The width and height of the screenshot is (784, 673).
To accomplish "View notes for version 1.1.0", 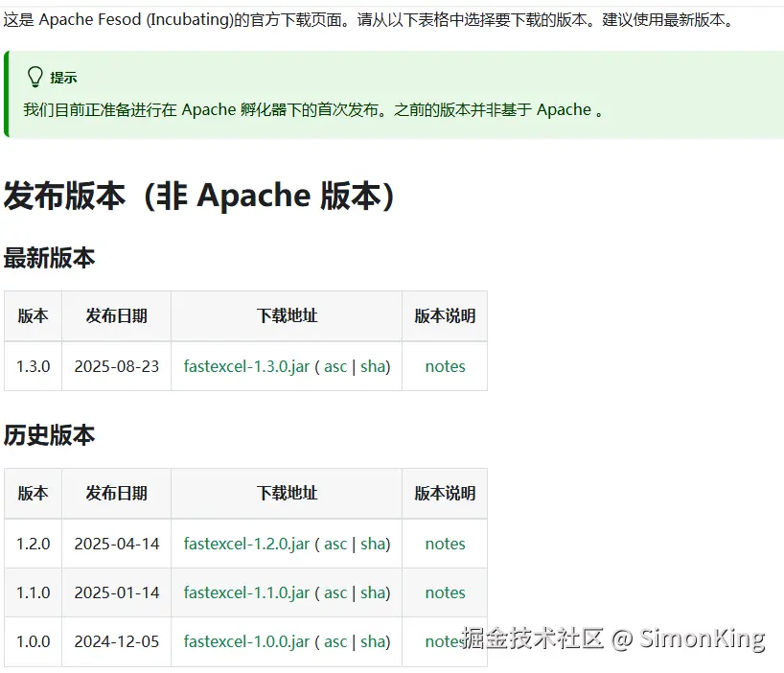I will coord(445,592).
